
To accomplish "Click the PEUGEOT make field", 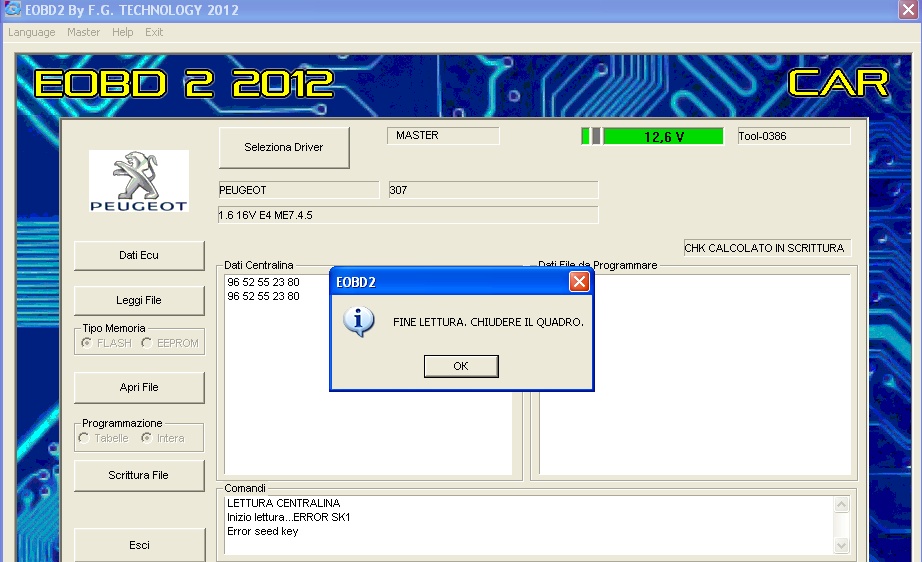I will click(299, 190).
